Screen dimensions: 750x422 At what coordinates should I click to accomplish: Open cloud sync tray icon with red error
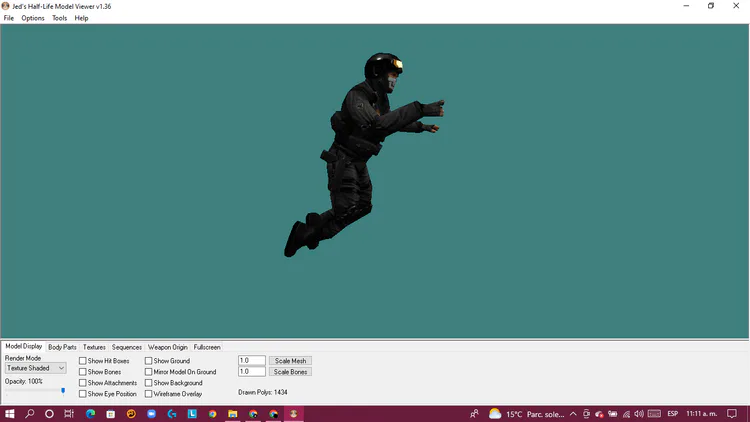(x=599, y=414)
